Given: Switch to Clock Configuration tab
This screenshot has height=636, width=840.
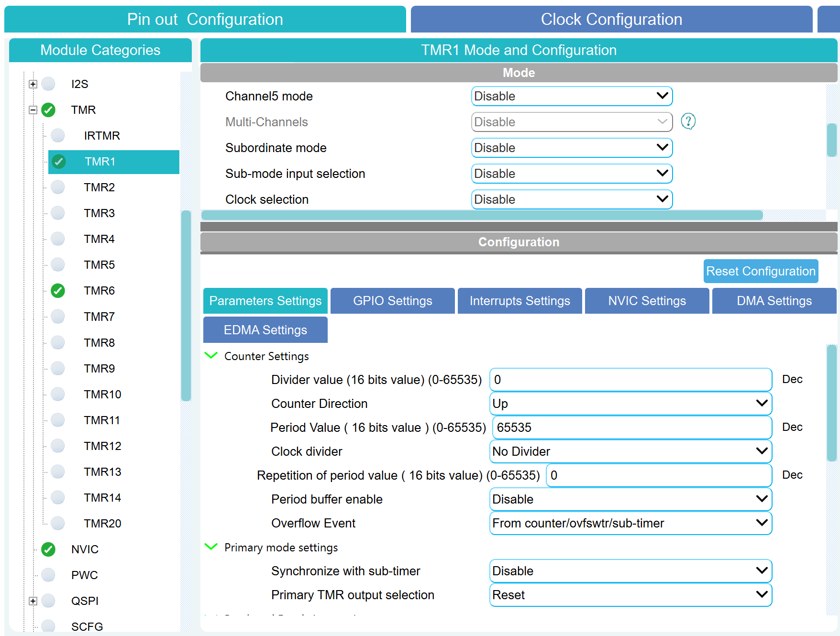Looking at the screenshot, I should pyautogui.click(x=611, y=19).
